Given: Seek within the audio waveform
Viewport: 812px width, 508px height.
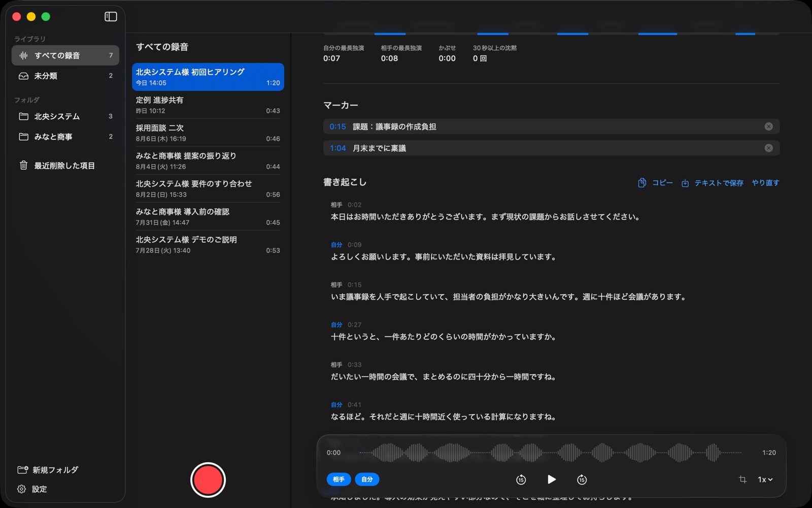Looking at the screenshot, I should (x=551, y=452).
